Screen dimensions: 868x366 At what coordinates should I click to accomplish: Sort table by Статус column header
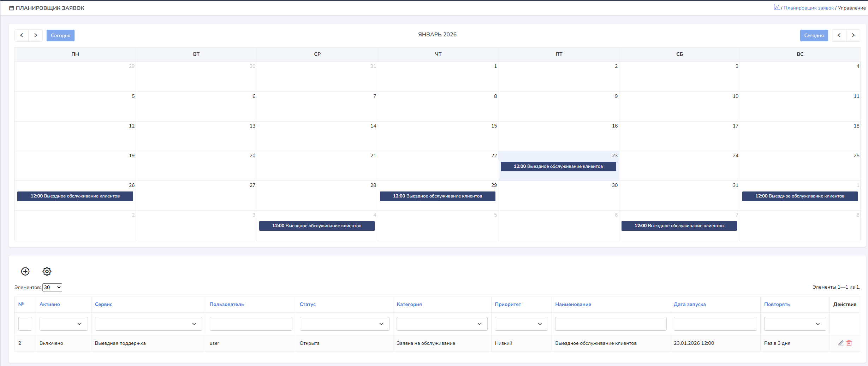point(307,305)
